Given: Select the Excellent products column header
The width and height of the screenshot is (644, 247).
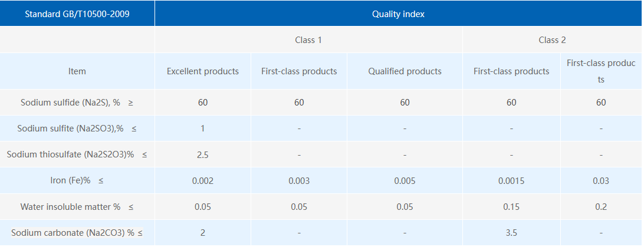Looking at the screenshot, I should 202,71.
